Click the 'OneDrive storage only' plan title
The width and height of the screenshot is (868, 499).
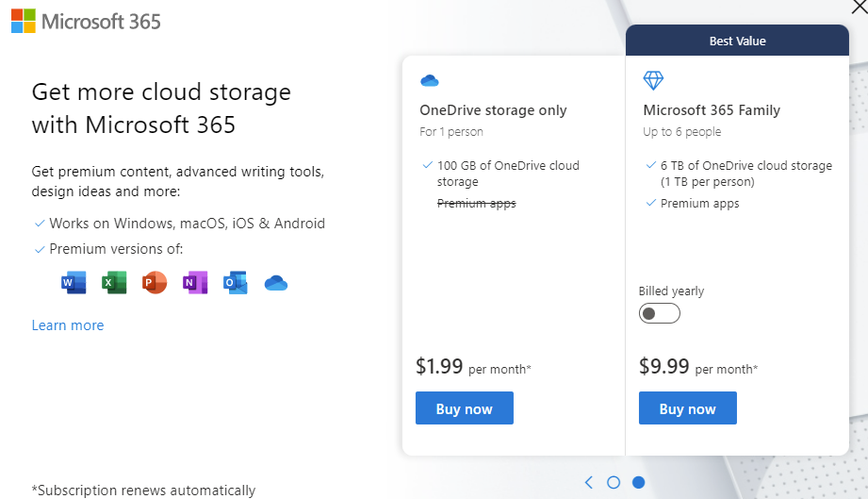493,110
